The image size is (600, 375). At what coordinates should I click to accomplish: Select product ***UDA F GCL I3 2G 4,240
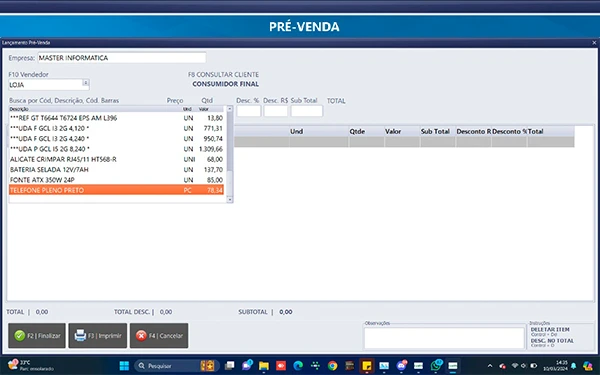(116, 139)
